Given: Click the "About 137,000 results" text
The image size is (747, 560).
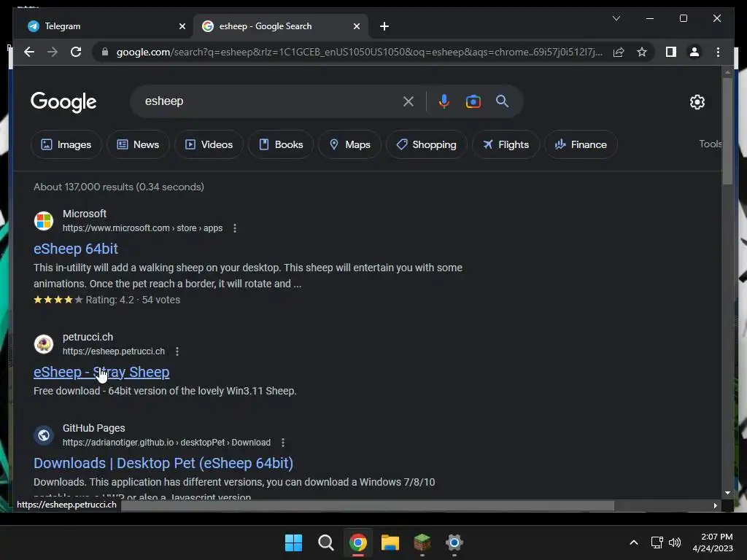Looking at the screenshot, I should point(83,187).
